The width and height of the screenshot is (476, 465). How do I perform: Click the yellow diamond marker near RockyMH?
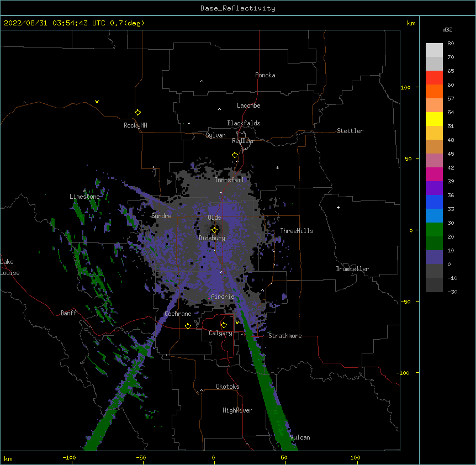[x=137, y=112]
